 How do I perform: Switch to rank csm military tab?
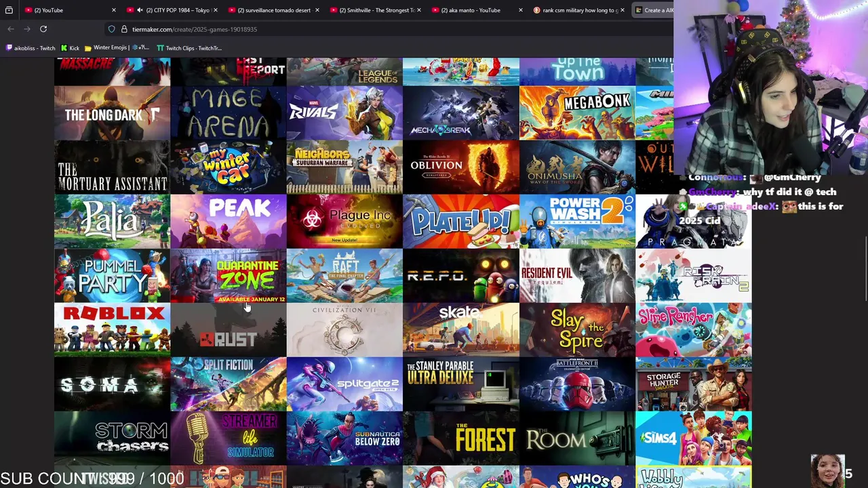click(578, 10)
